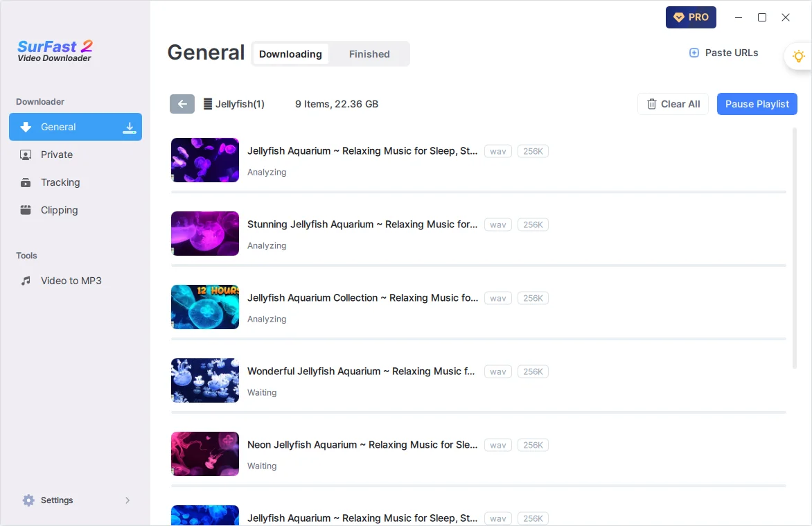The width and height of the screenshot is (812, 526).
Task: Select the Wonderful Jellyfish Aquarium thumbnail
Action: tap(205, 380)
